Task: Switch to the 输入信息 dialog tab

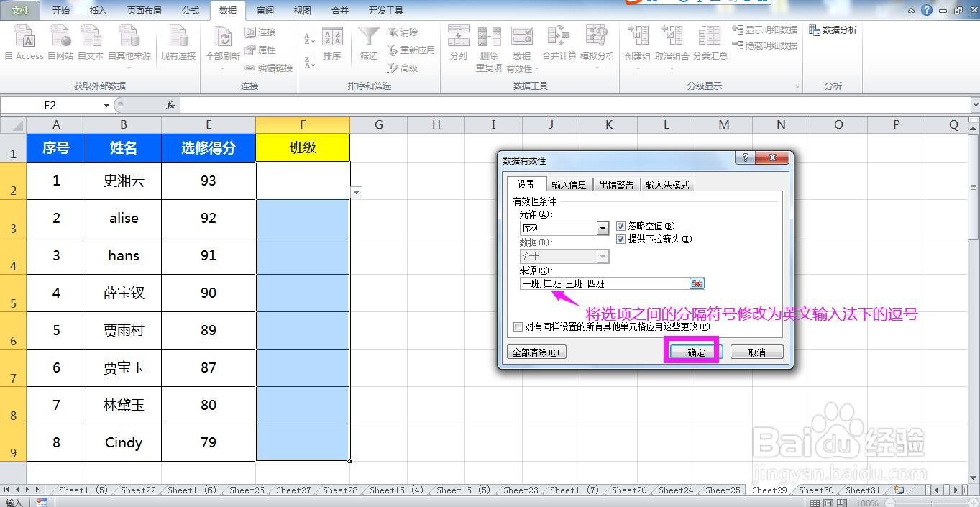Action: tap(569, 185)
